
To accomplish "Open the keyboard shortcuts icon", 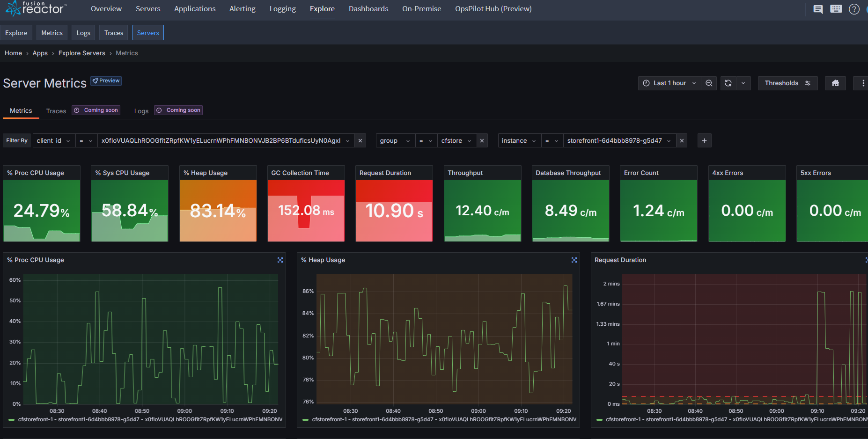I will click(x=836, y=9).
